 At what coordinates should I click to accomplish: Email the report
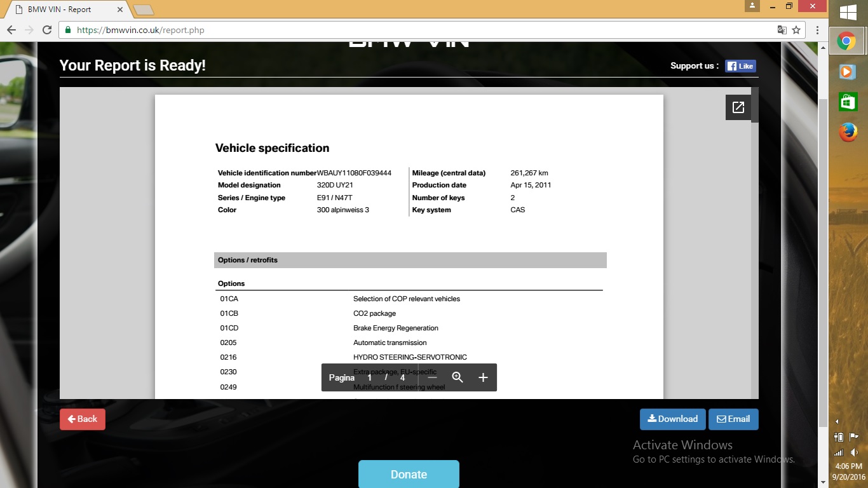click(733, 419)
